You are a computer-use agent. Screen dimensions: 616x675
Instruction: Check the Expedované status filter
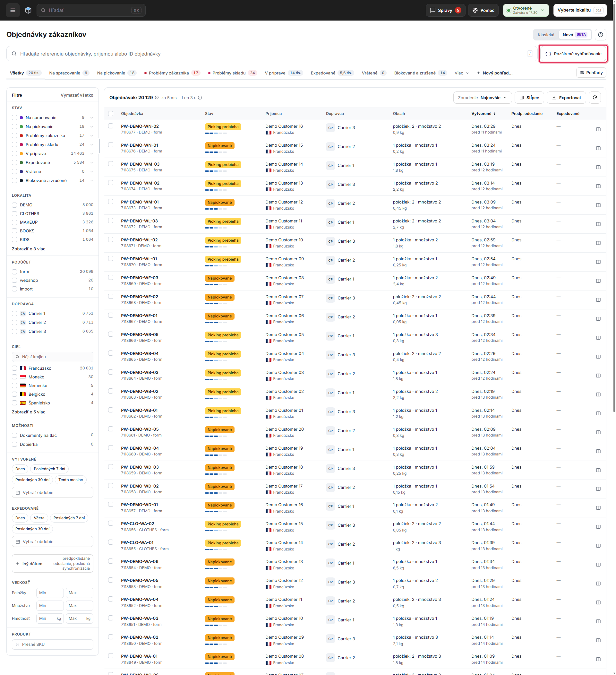click(14, 163)
